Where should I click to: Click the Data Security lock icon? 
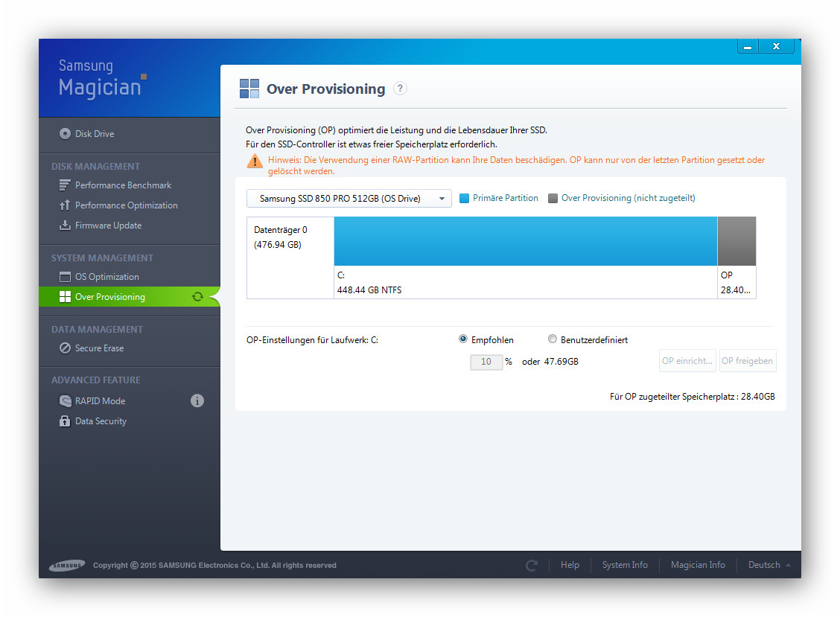pyautogui.click(x=64, y=421)
